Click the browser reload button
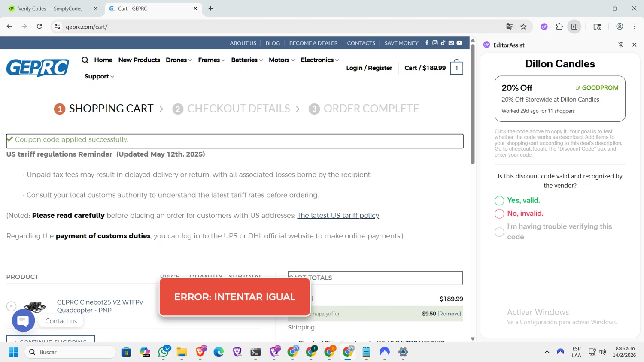 point(39,27)
